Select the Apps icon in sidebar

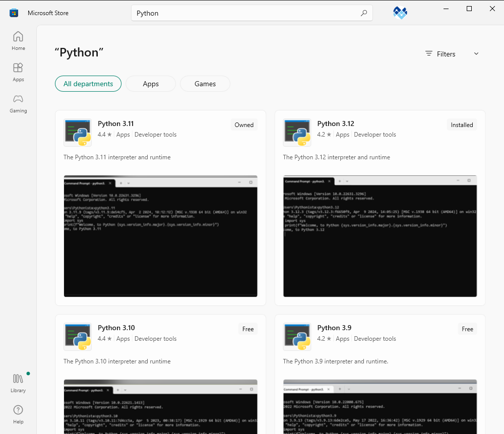[x=18, y=72]
